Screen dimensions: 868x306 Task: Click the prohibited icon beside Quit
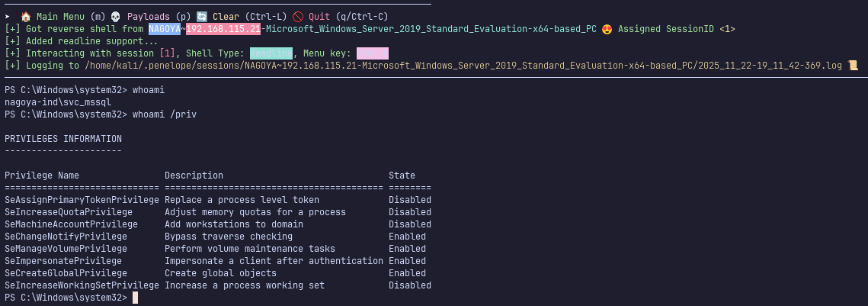point(298,16)
